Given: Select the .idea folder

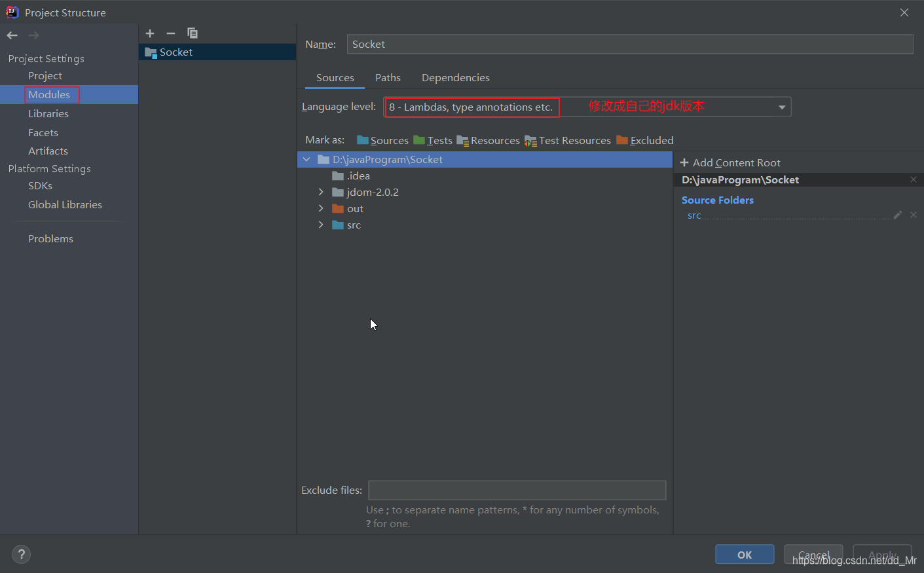Looking at the screenshot, I should (485, 176).
